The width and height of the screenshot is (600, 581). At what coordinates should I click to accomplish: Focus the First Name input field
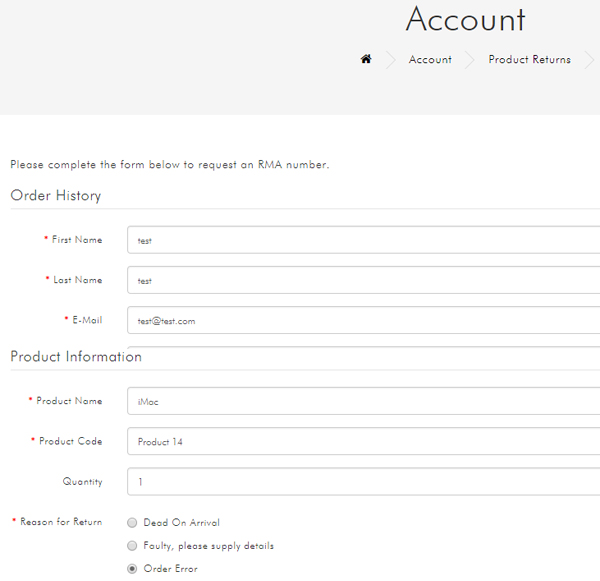coord(364,240)
